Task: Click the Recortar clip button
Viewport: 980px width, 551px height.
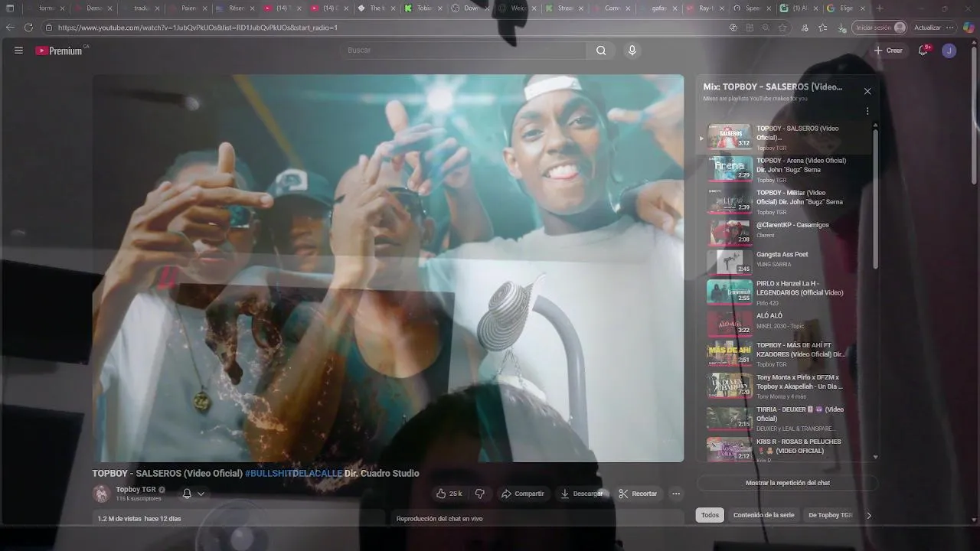Action: (x=638, y=494)
